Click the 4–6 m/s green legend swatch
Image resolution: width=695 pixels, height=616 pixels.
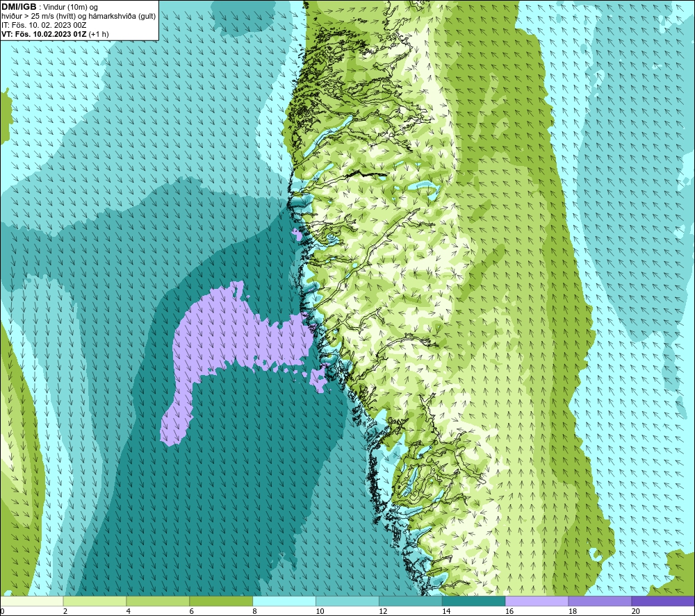[158, 601]
